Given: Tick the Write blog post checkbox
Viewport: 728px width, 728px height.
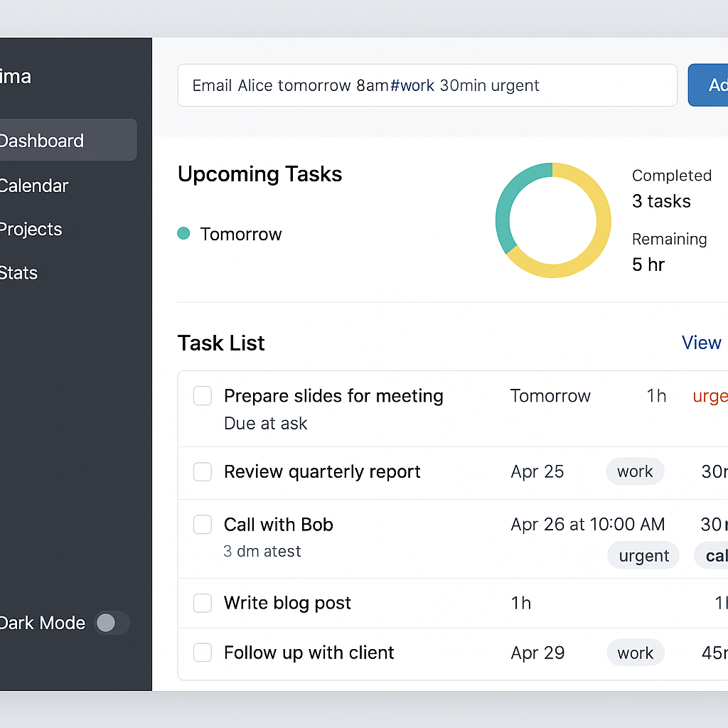Looking at the screenshot, I should pos(203,603).
